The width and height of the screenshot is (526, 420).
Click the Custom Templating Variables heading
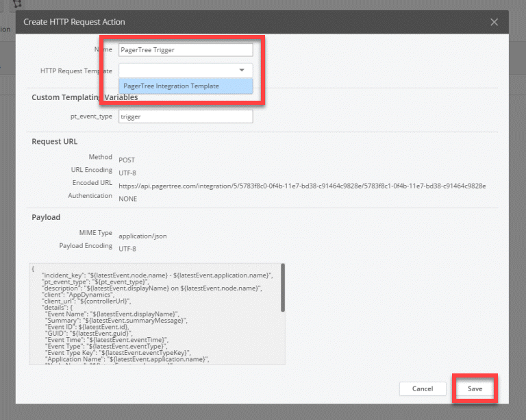(x=84, y=97)
